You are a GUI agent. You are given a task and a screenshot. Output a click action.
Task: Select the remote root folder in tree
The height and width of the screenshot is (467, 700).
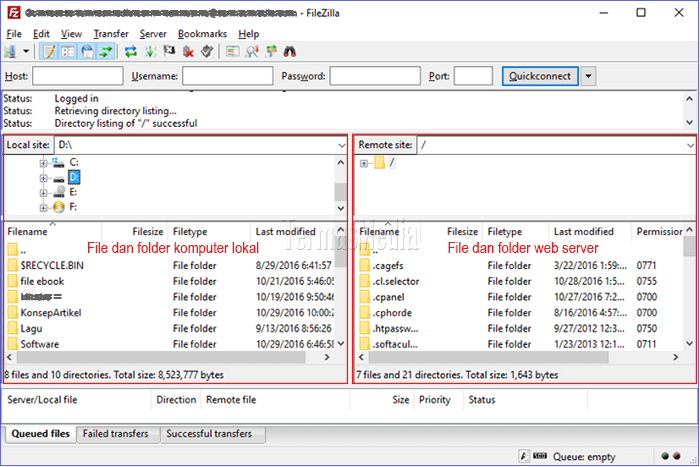pos(392,163)
